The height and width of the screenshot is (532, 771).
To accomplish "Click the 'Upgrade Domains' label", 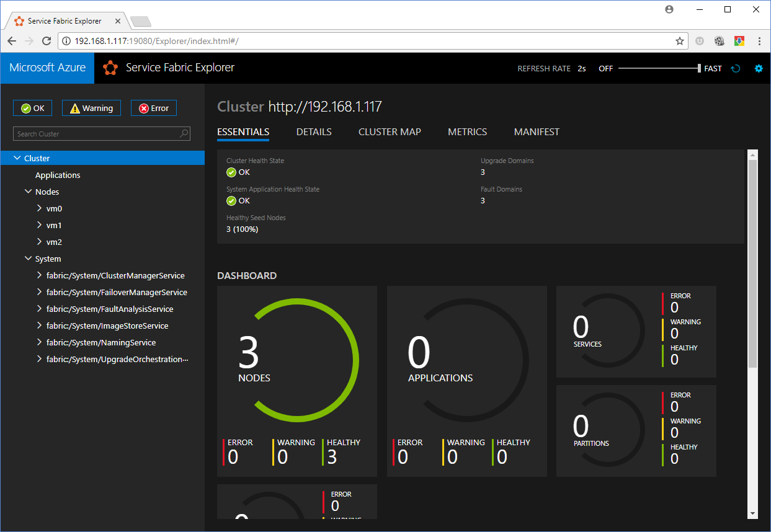I will click(507, 161).
